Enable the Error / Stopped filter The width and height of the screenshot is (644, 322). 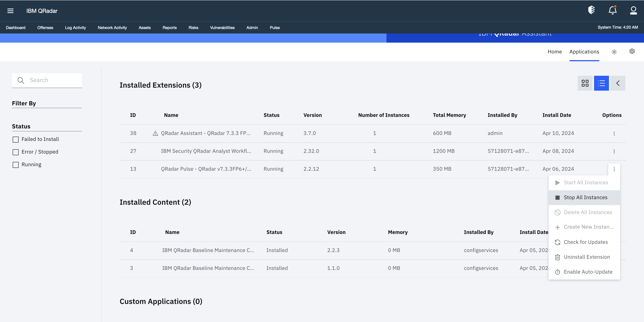pyautogui.click(x=16, y=152)
